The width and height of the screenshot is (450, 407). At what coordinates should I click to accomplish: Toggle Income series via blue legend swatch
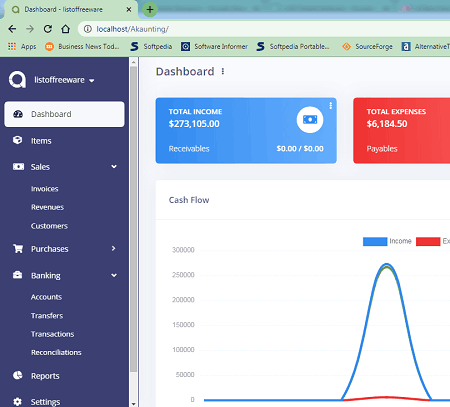(375, 241)
